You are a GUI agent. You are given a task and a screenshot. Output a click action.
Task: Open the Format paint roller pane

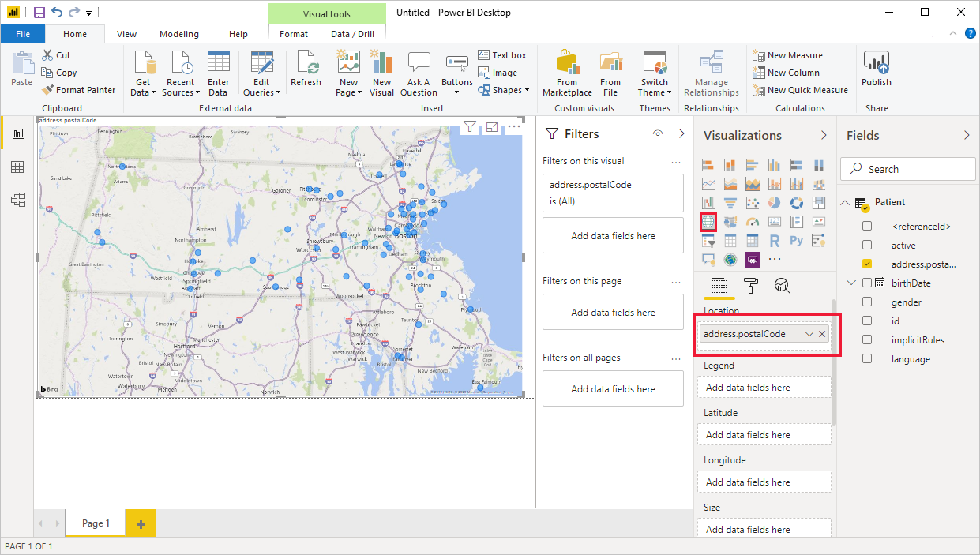coord(751,286)
